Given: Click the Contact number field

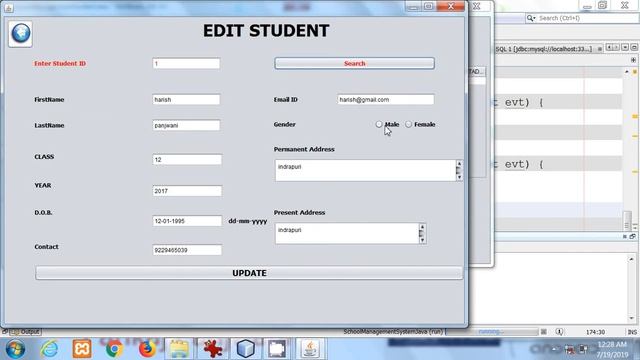Looking at the screenshot, I should (187, 250).
